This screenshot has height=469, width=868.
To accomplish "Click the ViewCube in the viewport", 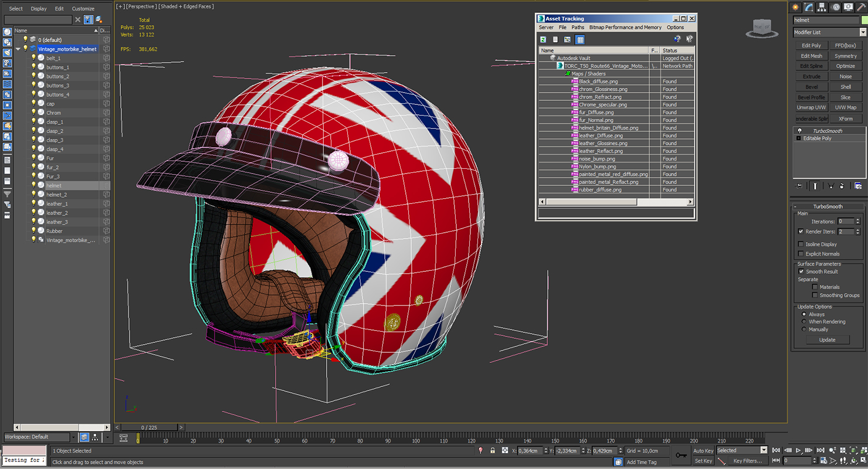I will click(761, 28).
